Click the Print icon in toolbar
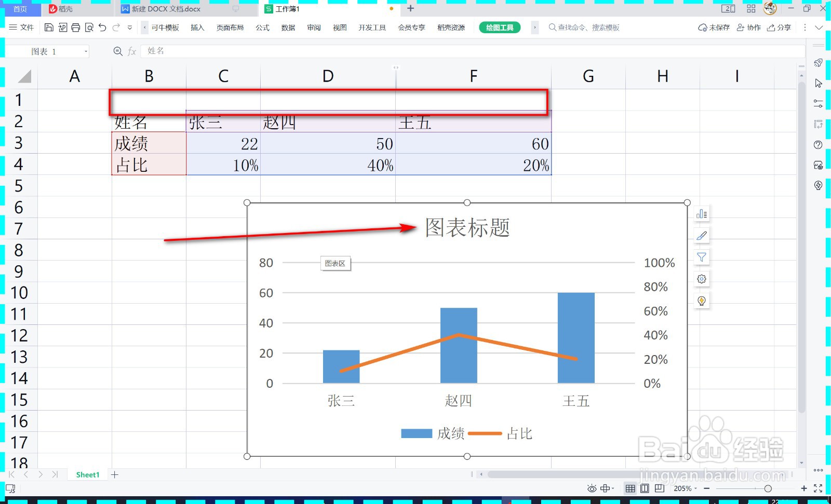 [x=75, y=27]
